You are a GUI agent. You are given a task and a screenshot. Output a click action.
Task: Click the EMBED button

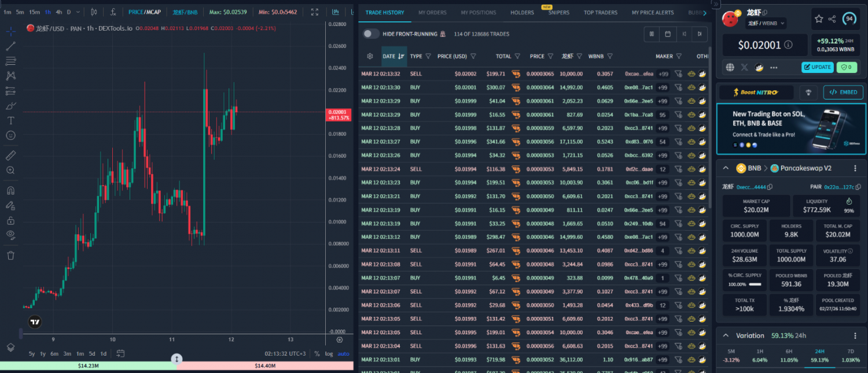(843, 92)
